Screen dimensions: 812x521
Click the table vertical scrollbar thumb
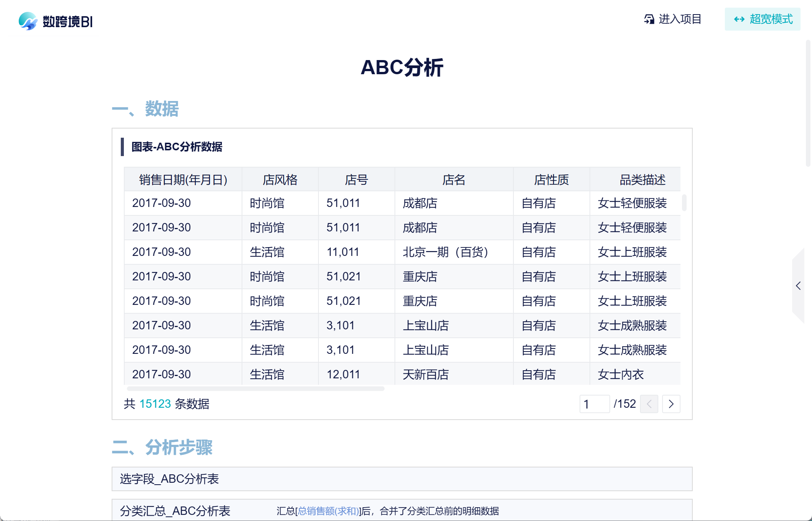coord(684,203)
